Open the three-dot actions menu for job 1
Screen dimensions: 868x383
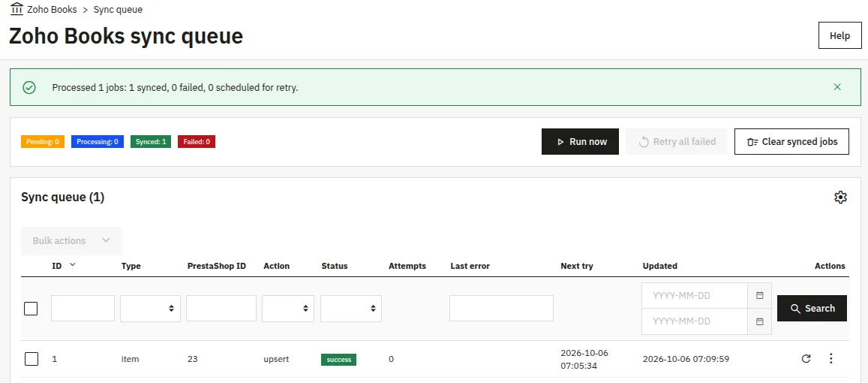[830, 359]
